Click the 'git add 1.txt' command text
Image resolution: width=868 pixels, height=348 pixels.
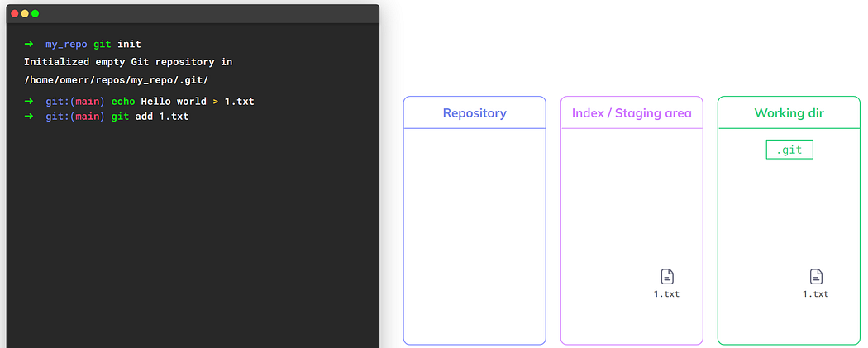point(150,117)
